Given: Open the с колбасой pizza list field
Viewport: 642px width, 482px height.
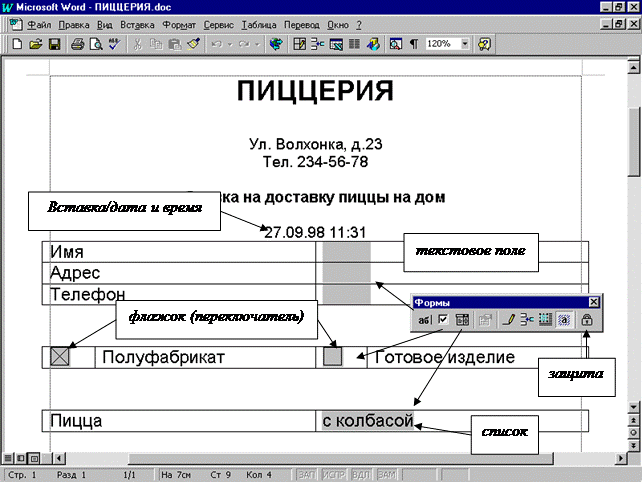Looking at the screenshot, I should [368, 421].
